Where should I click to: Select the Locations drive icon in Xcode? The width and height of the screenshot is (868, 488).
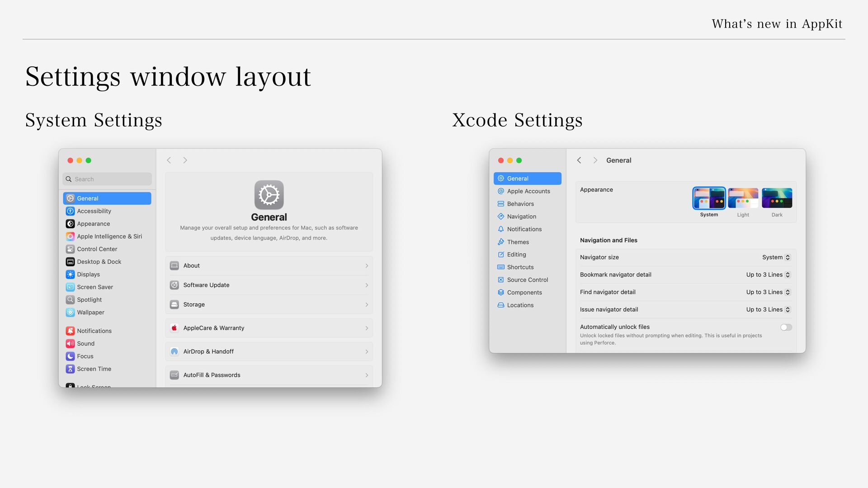501,305
